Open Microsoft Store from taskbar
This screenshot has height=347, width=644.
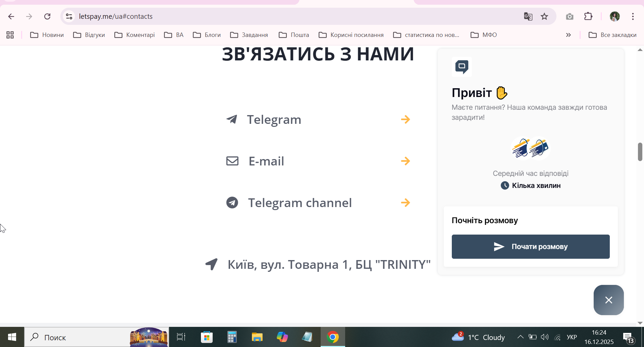[207, 337]
